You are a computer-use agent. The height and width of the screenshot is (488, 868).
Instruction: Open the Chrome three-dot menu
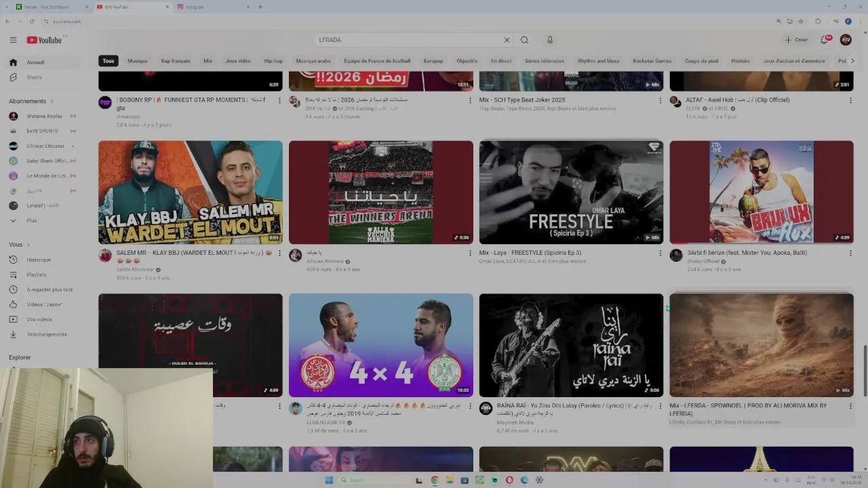(860, 21)
